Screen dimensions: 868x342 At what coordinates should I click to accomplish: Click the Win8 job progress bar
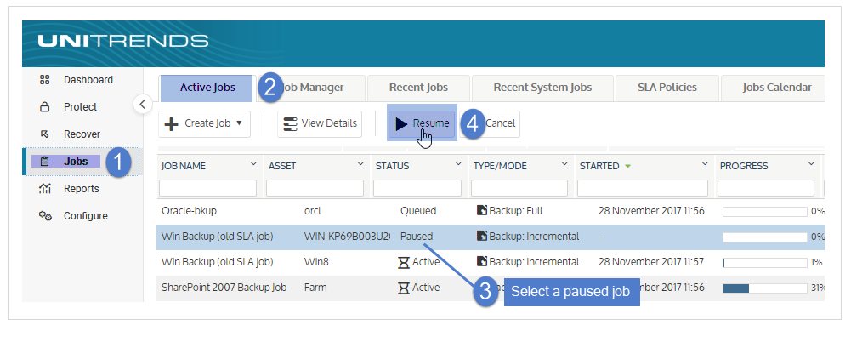click(x=765, y=263)
